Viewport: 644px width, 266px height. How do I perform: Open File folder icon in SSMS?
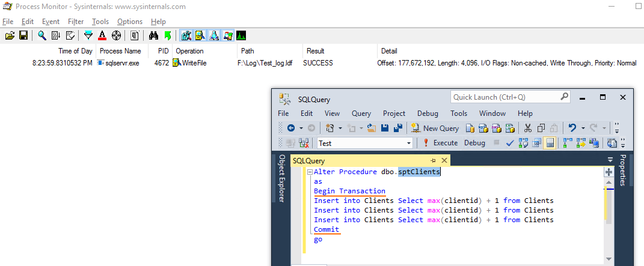coord(372,128)
